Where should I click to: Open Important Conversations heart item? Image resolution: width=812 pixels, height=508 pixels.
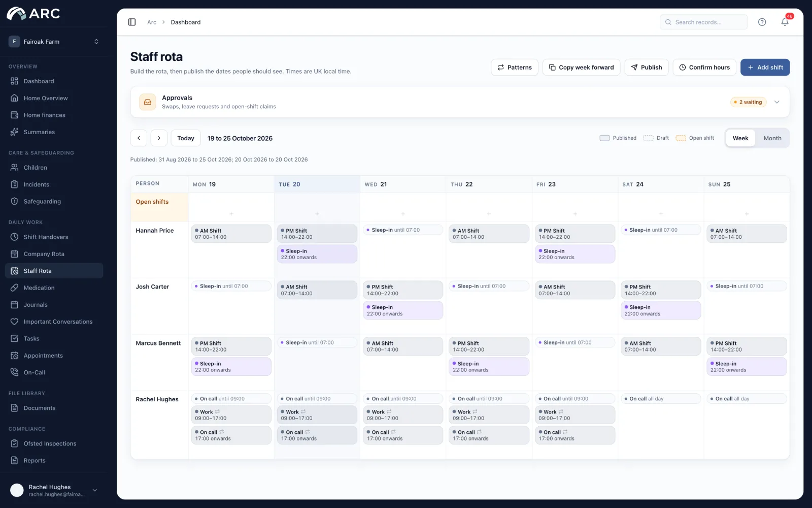coord(54,322)
